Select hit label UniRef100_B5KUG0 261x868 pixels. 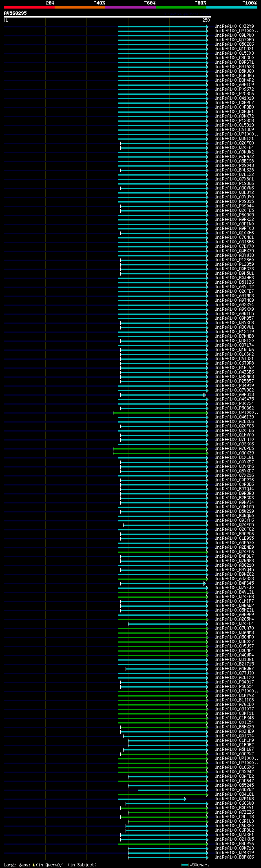pos(234,71)
